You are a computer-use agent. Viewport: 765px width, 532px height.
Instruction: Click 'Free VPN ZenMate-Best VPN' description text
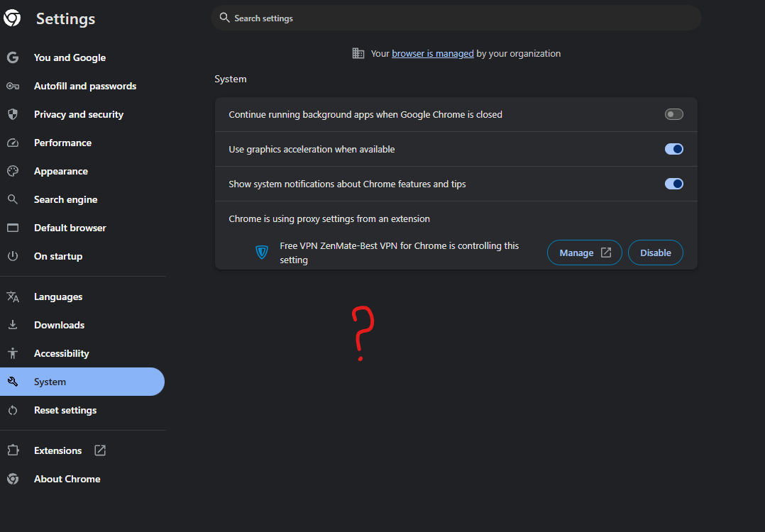(399, 253)
